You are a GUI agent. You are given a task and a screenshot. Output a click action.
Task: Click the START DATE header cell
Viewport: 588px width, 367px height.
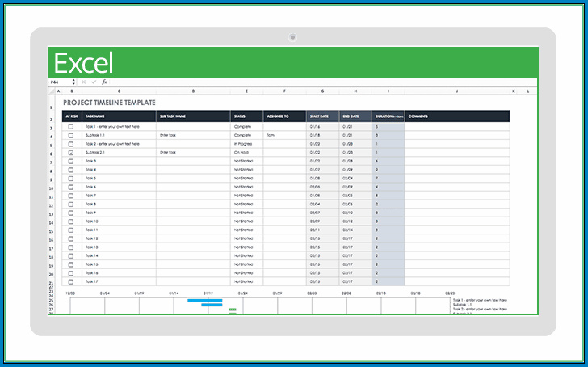(322, 116)
